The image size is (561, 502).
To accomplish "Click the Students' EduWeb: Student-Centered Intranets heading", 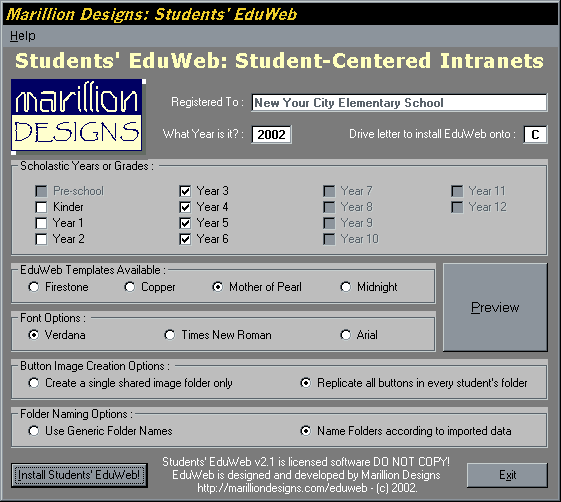I will 279,60.
